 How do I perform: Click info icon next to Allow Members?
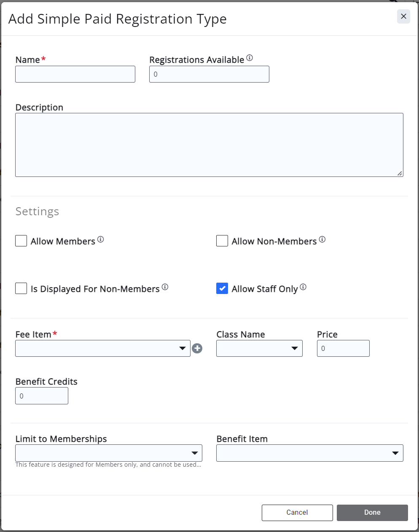(101, 240)
